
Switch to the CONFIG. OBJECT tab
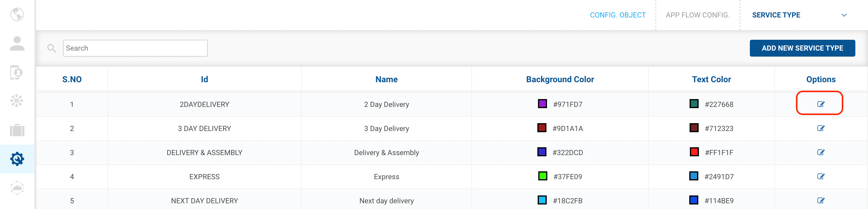(x=618, y=15)
